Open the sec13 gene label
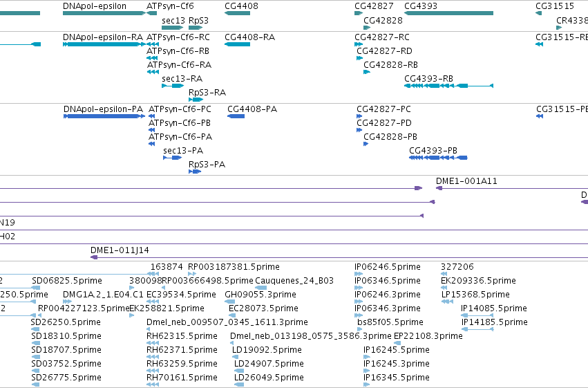The height and width of the screenshot is (388, 588). [x=173, y=21]
